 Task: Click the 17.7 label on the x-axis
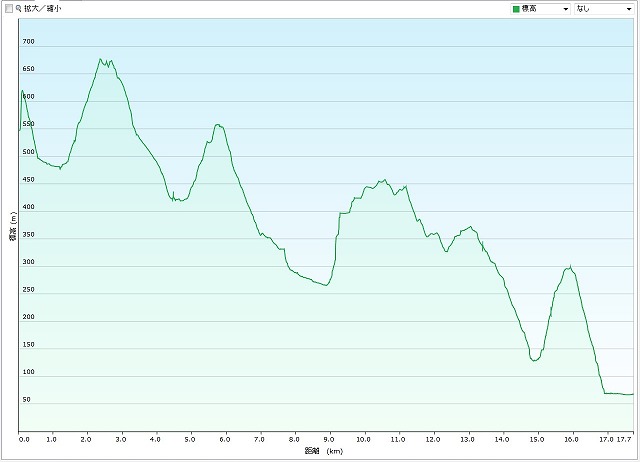[625, 439]
